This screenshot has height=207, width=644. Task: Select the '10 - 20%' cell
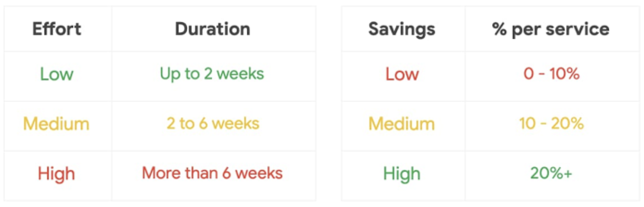[551, 124]
